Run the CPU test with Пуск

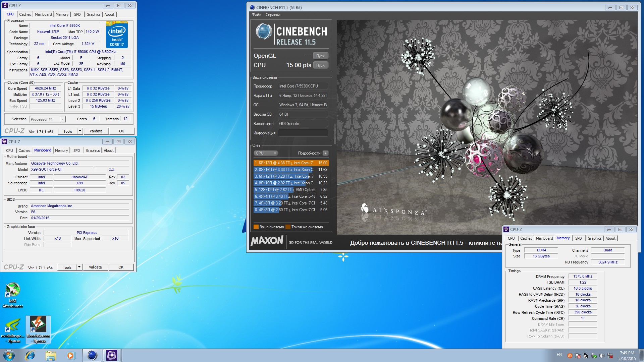[x=320, y=65]
